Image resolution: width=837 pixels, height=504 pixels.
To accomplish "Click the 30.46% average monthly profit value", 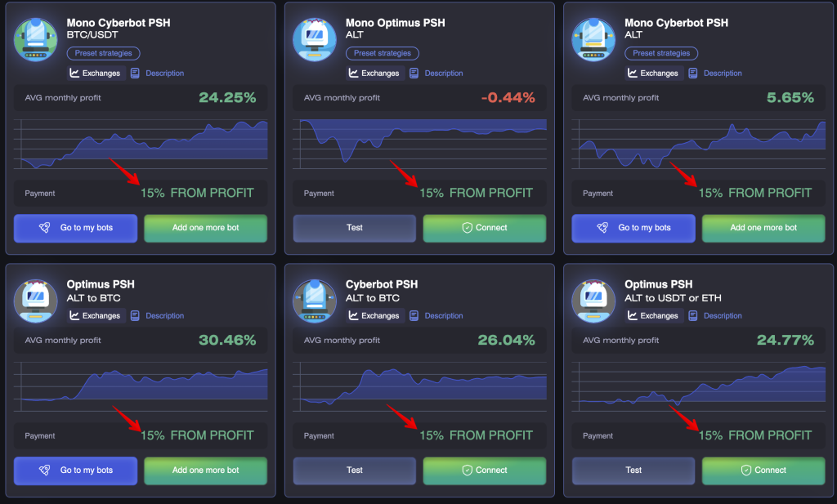I will [x=227, y=341].
